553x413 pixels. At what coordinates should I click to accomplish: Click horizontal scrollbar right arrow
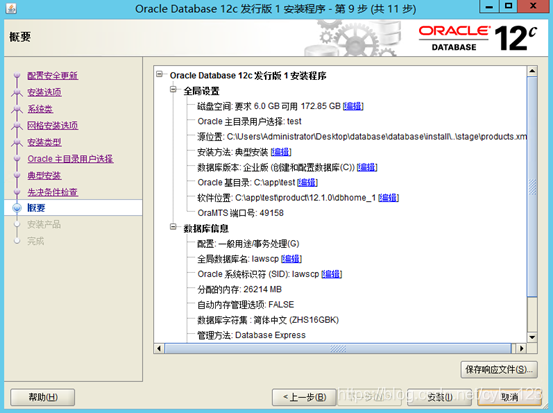(522, 348)
